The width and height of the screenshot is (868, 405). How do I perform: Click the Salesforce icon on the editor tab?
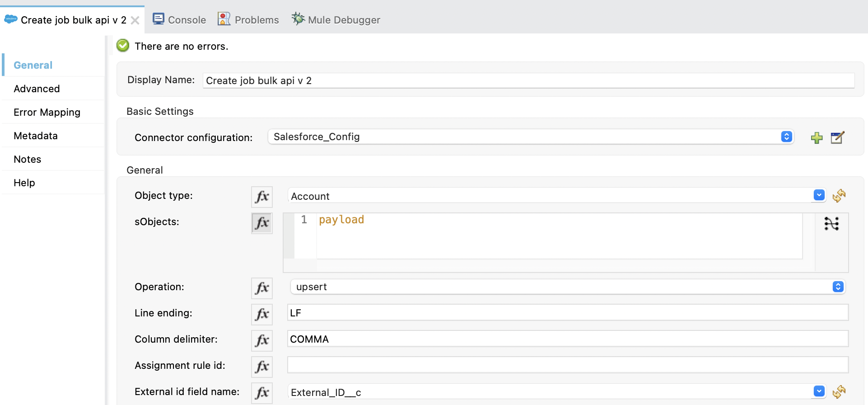(x=11, y=19)
